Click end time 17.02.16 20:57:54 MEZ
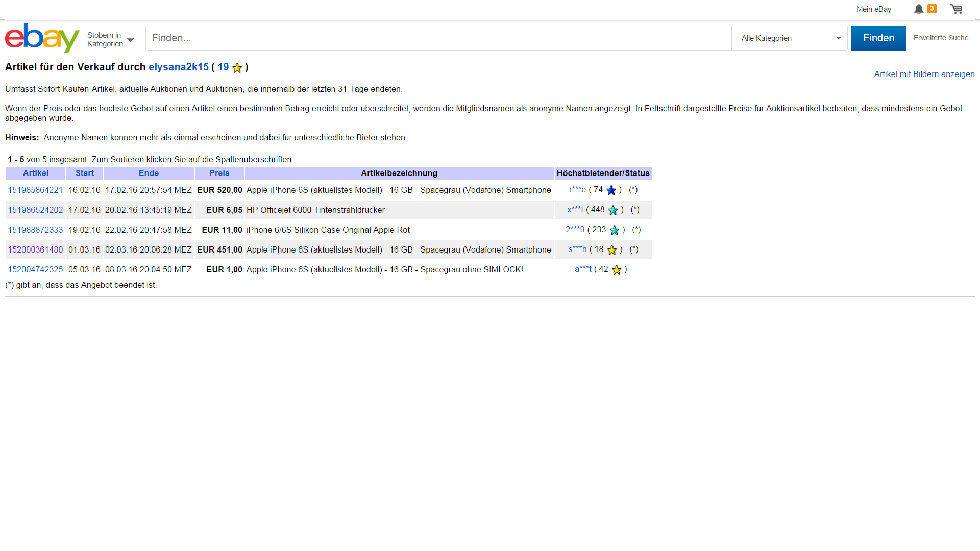The height and width of the screenshot is (551, 980). 149,190
